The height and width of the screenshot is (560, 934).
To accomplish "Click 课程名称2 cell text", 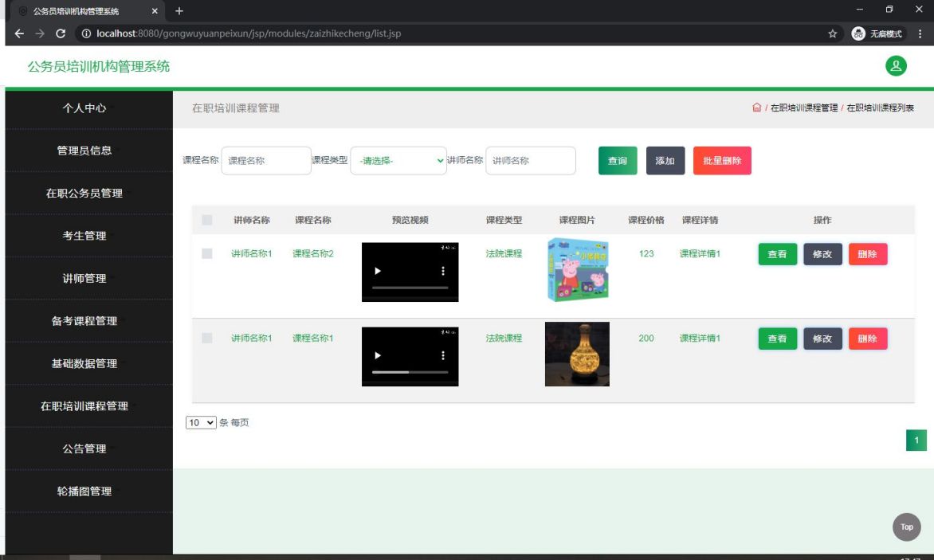I will click(x=312, y=253).
